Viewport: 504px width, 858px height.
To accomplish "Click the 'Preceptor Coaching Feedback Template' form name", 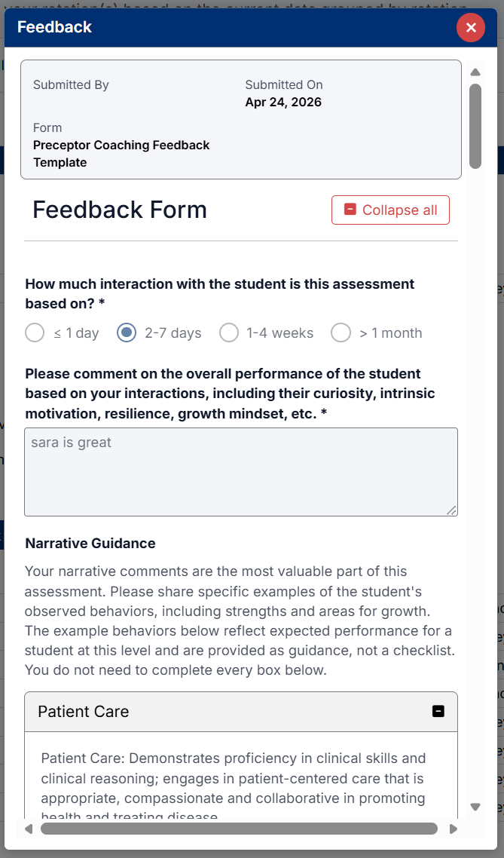I will 121,153.
